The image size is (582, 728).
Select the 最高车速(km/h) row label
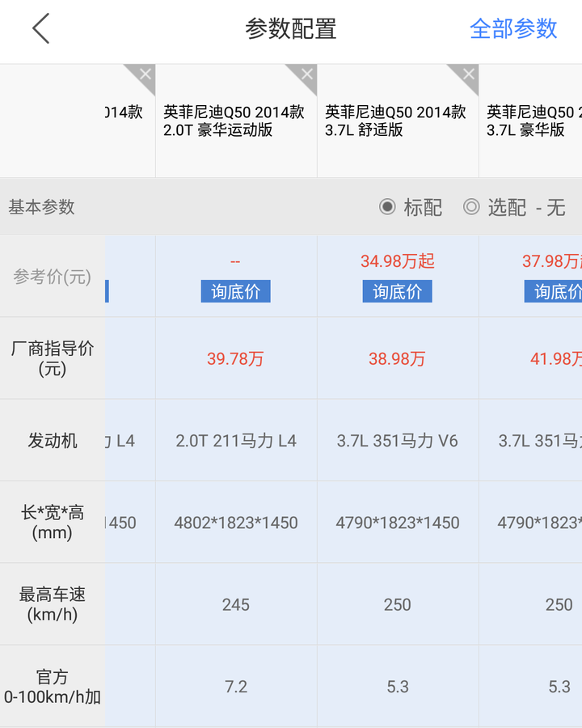pyautogui.click(x=53, y=604)
